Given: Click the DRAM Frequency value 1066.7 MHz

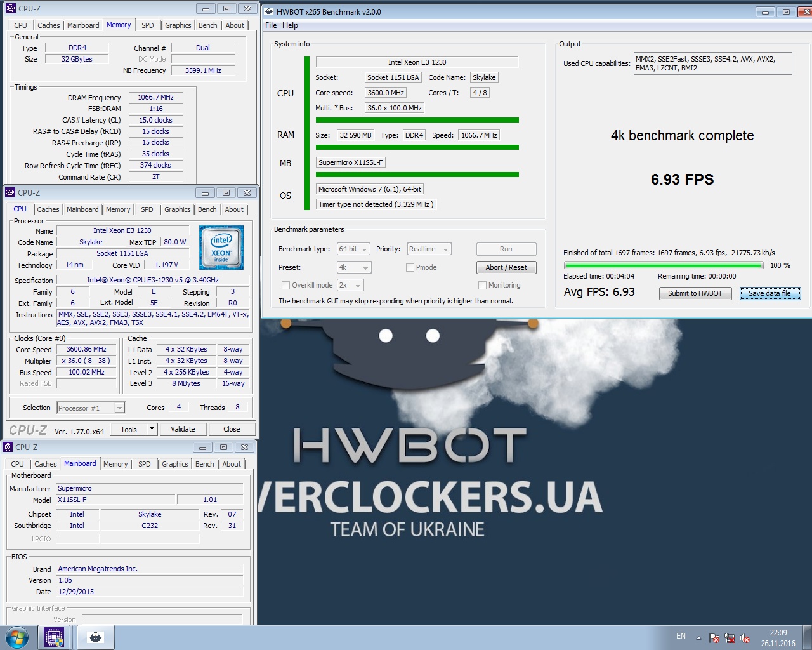Looking at the screenshot, I should click(x=156, y=97).
